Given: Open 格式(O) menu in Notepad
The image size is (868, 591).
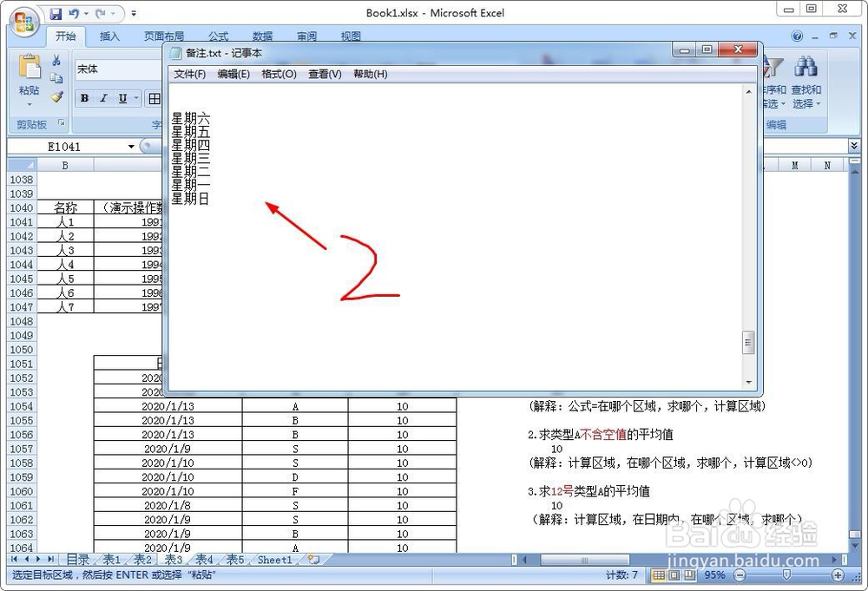Looking at the screenshot, I should pyautogui.click(x=279, y=74).
